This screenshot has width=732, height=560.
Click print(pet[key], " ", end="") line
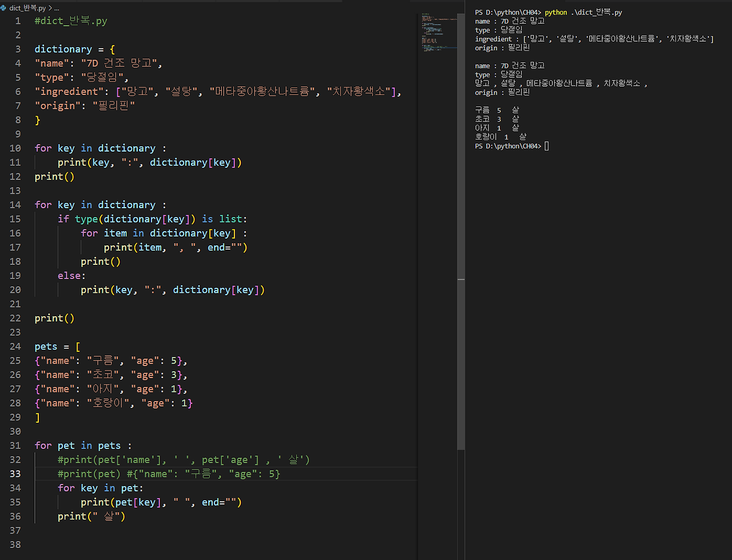(161, 502)
